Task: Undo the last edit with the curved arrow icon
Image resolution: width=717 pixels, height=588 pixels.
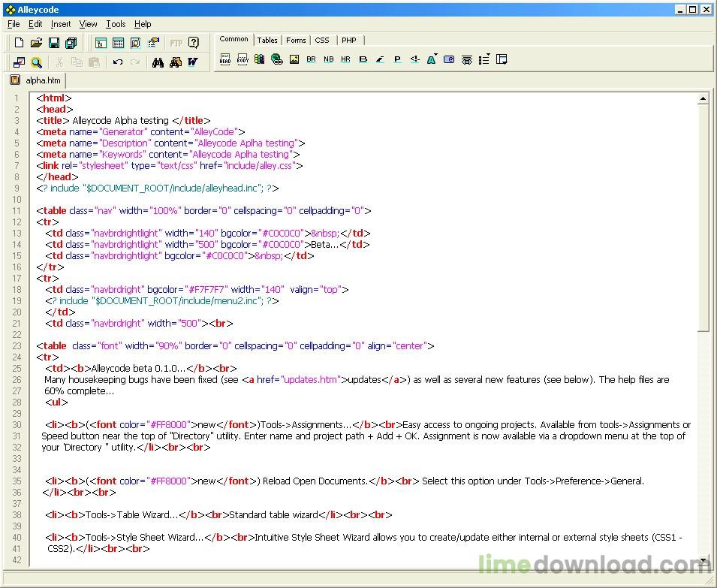Action: click(118, 62)
